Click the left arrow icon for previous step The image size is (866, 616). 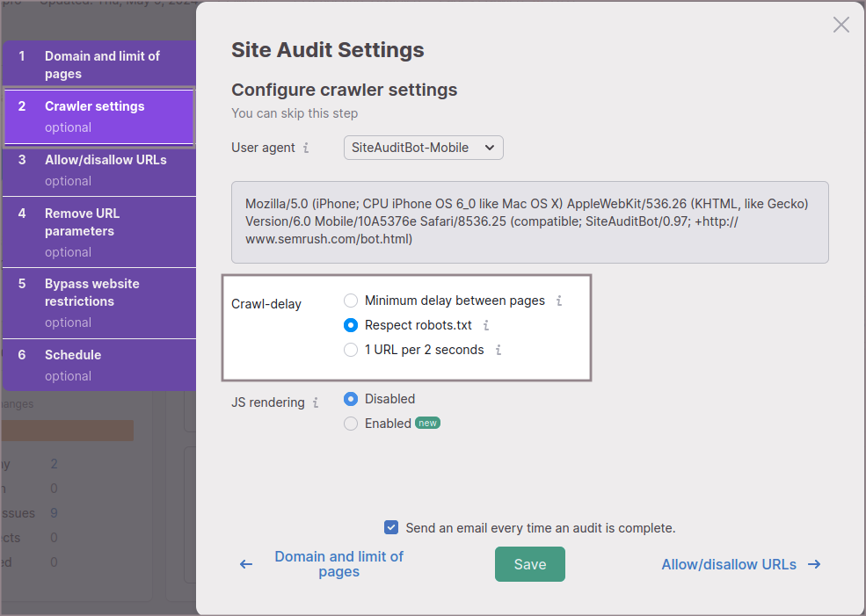246,564
